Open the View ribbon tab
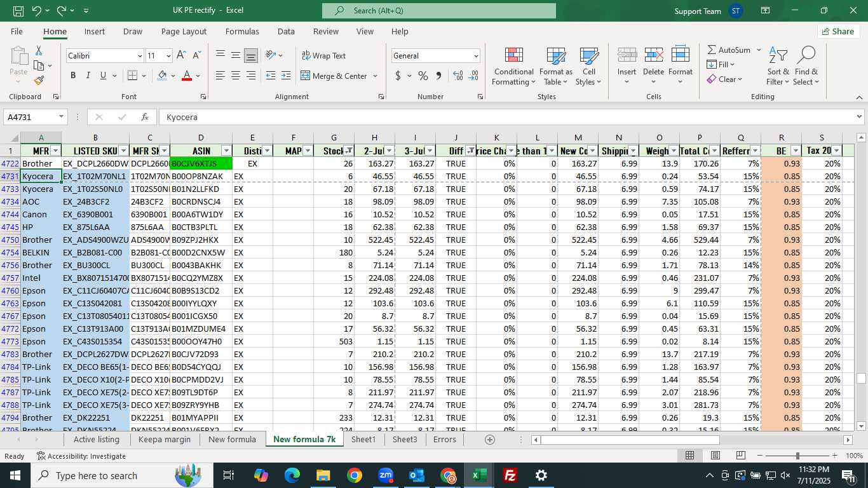 (x=365, y=31)
